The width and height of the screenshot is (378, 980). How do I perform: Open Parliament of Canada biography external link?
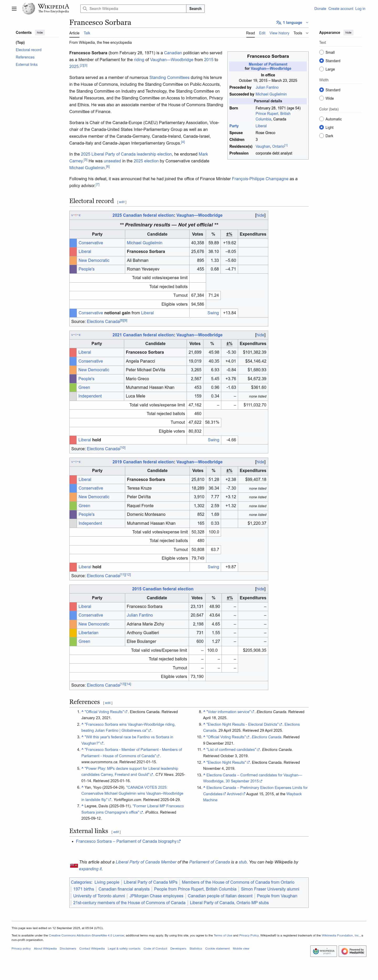[128, 841]
